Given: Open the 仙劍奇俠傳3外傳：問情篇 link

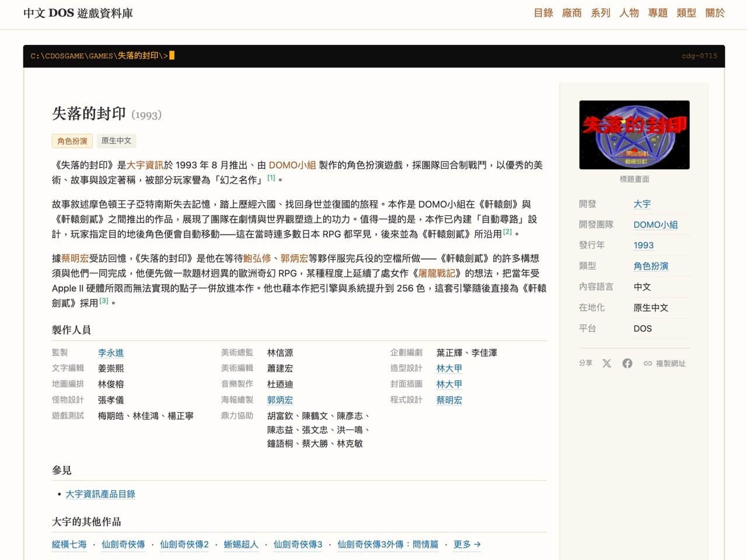Looking at the screenshot, I should pyautogui.click(x=388, y=544).
